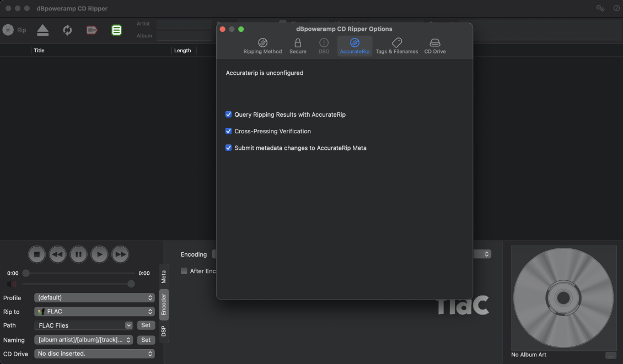623x364 pixels.
Task: Open the Profile dropdown
Action: pos(94,298)
